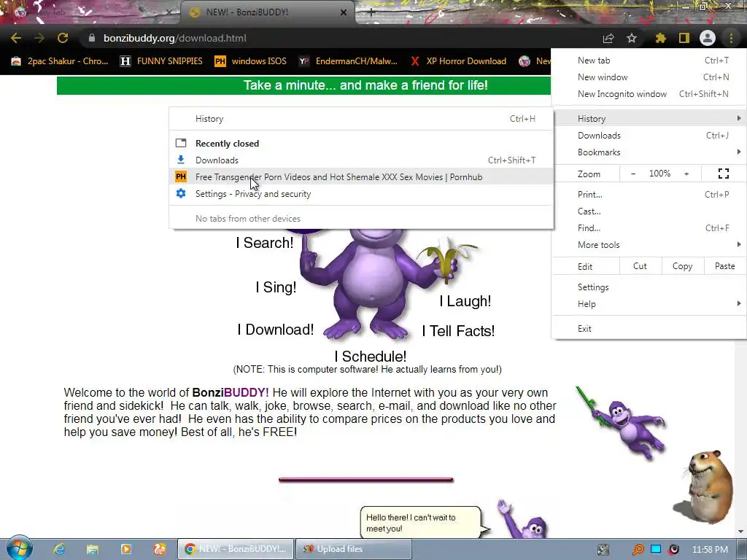Click the scrollbar down arrow

[740, 532]
